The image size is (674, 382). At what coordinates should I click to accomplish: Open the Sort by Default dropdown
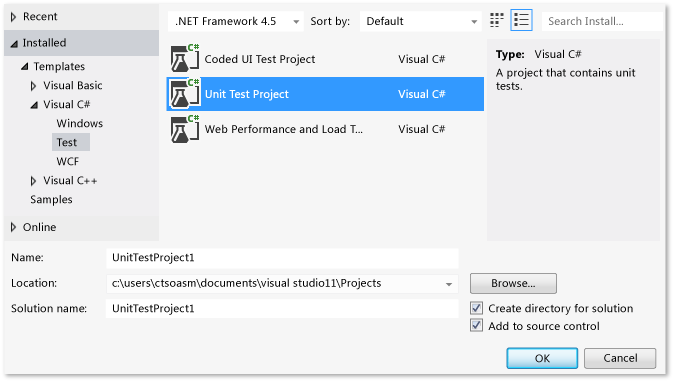[x=420, y=21]
